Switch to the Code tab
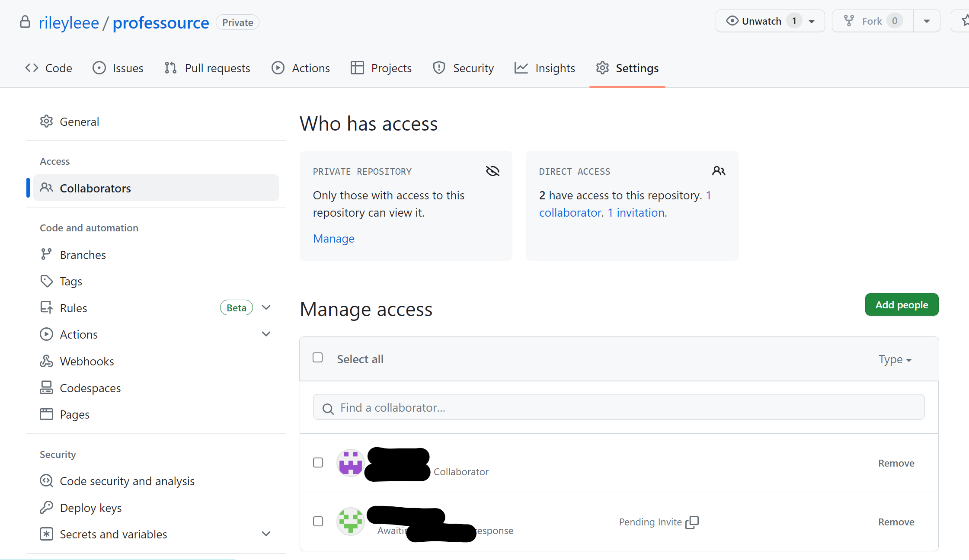The image size is (969, 560). point(48,68)
